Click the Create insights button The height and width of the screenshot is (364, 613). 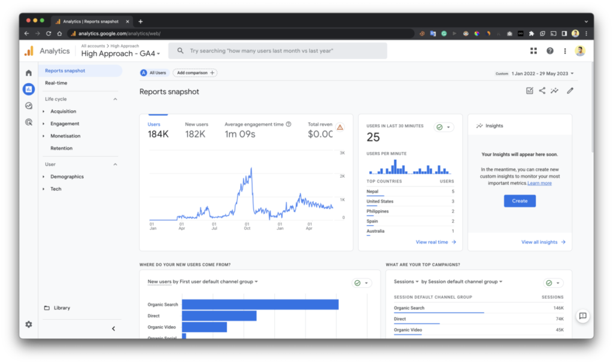520,201
